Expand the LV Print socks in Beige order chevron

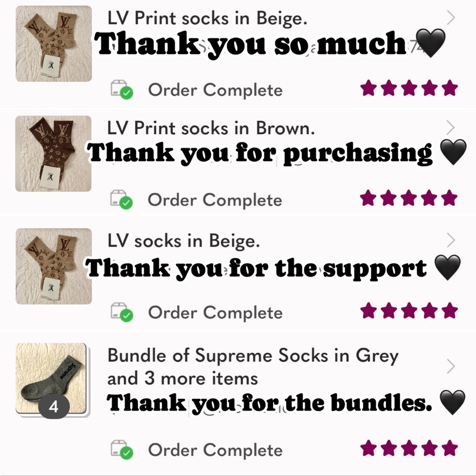(451, 18)
